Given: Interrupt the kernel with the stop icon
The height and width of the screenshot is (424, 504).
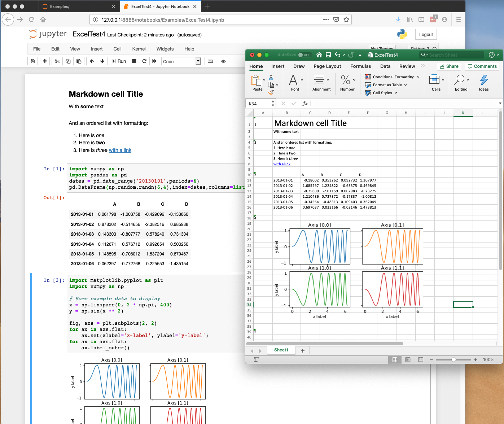Looking at the screenshot, I should coord(134,61).
